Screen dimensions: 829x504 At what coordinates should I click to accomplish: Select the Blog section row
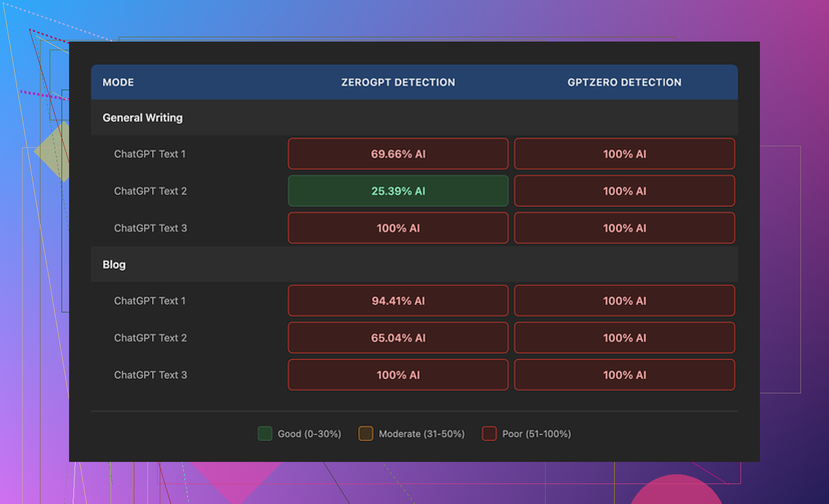[x=114, y=264]
